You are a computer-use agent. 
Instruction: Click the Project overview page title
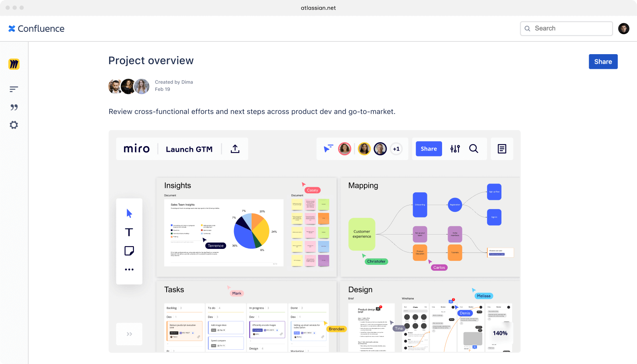[151, 61]
